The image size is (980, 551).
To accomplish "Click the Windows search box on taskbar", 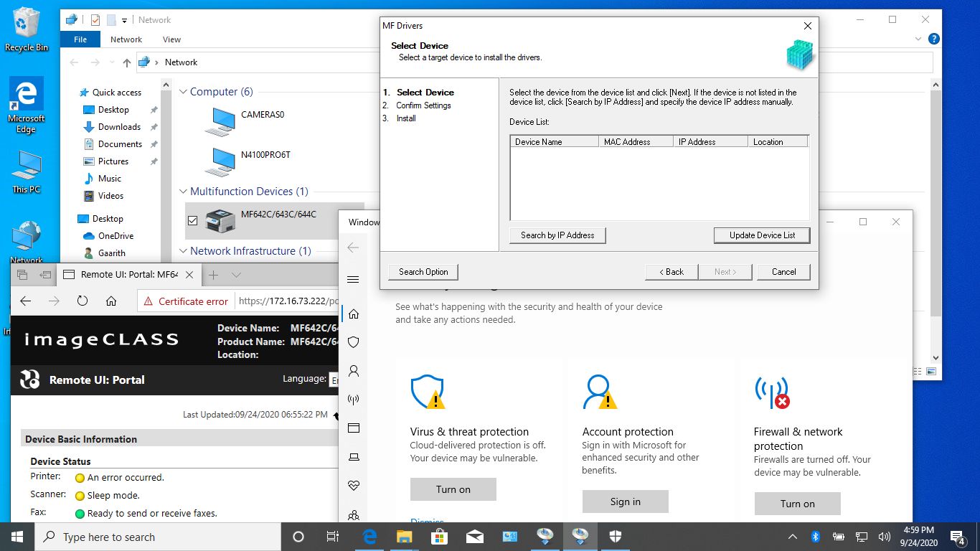I will point(158,536).
